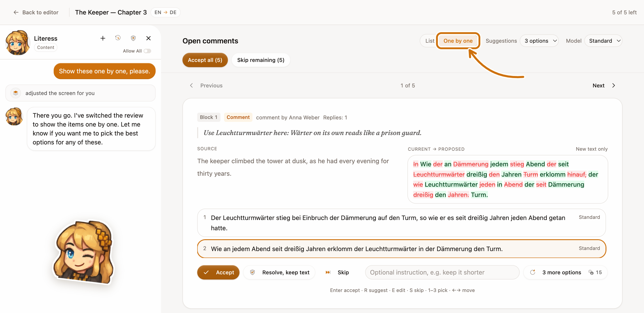The width and height of the screenshot is (644, 313).
Task: Select the One by one view tab
Action: tap(458, 41)
